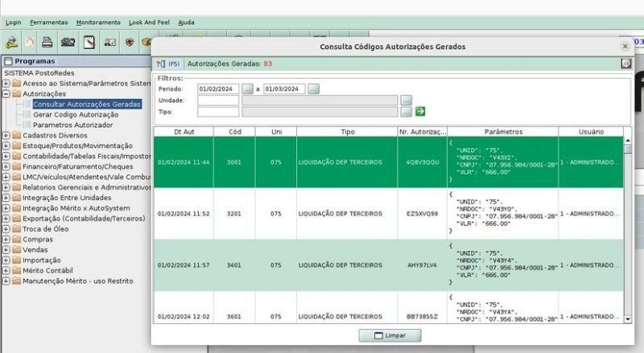Click the (F5) refresh indicator
Viewport: 644px width, 353px height.
(174, 64)
